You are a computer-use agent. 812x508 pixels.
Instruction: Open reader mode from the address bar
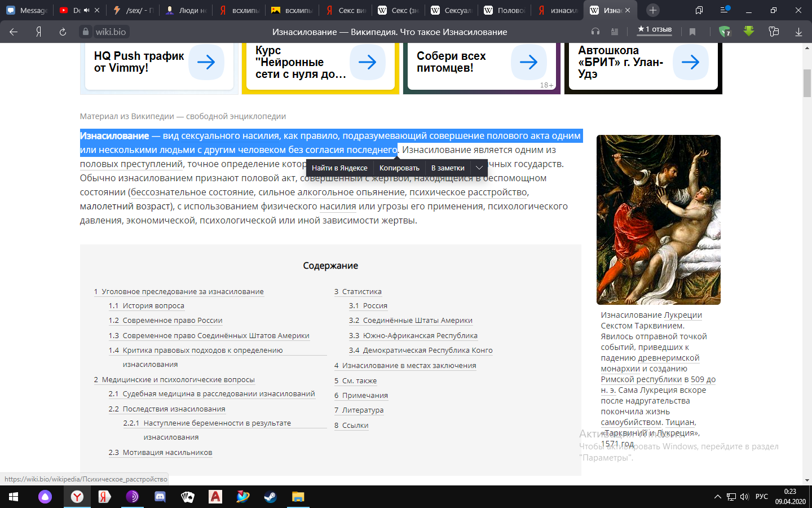615,32
